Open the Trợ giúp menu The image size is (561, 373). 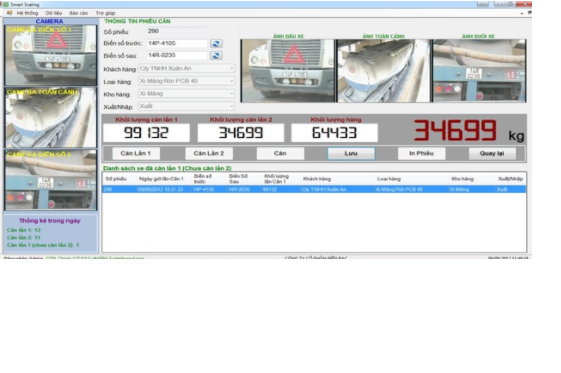click(105, 13)
